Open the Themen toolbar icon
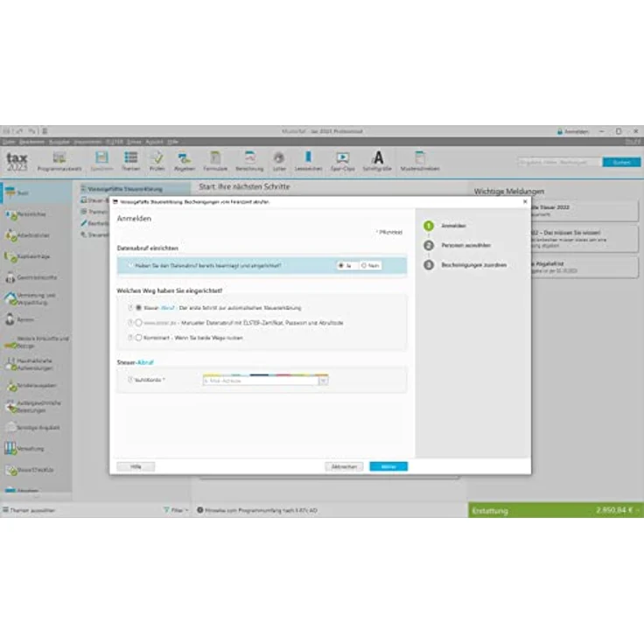The image size is (644, 644). [x=130, y=159]
